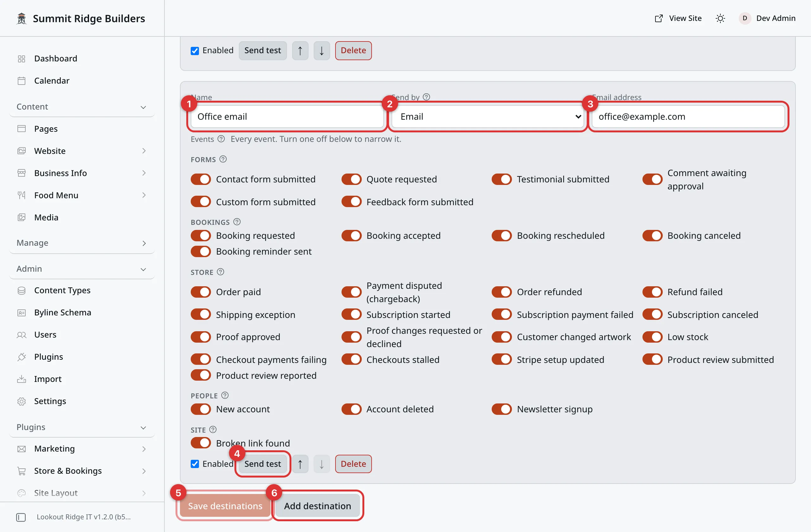Open the Events help question-mark icon
This screenshot has width=811, height=532.
221,139
